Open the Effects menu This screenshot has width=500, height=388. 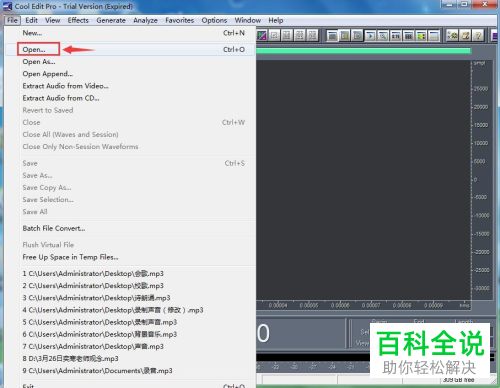pos(78,20)
